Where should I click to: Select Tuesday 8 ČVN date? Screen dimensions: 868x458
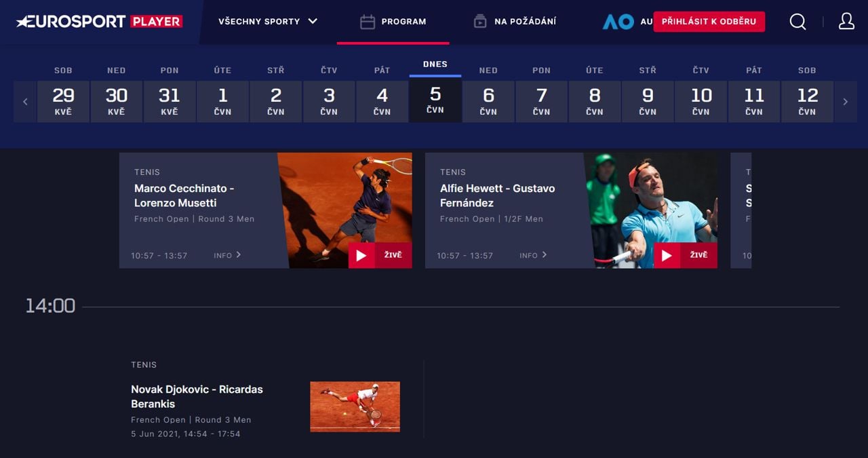(x=594, y=101)
